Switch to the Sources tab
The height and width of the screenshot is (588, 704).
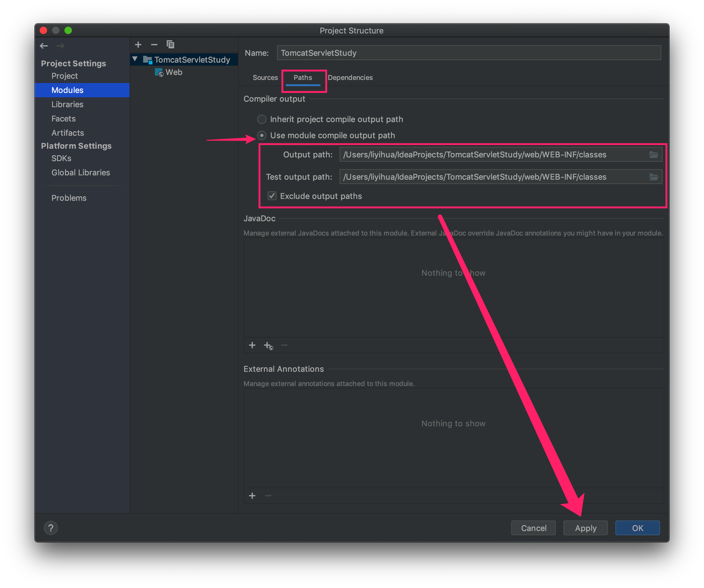click(265, 78)
